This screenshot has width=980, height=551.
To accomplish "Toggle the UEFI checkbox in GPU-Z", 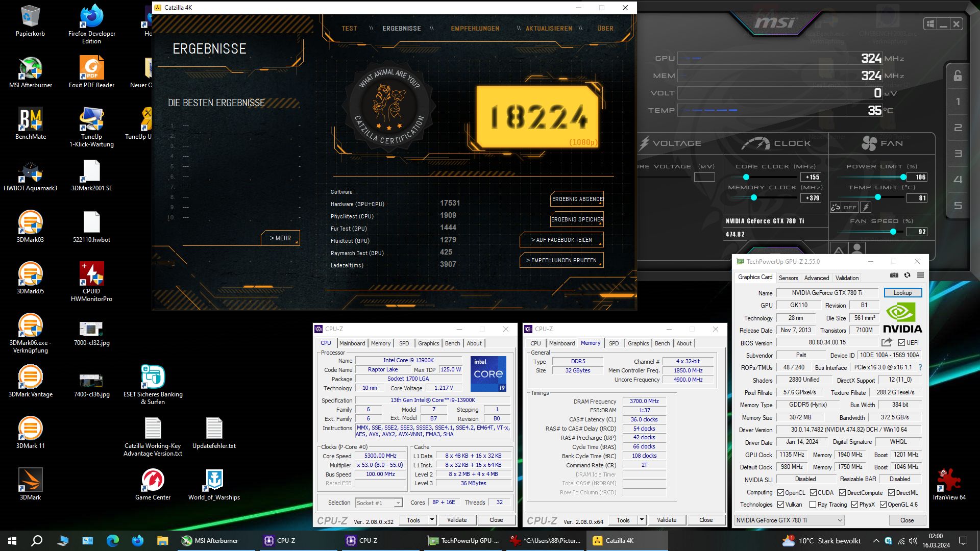I will 901,343.
